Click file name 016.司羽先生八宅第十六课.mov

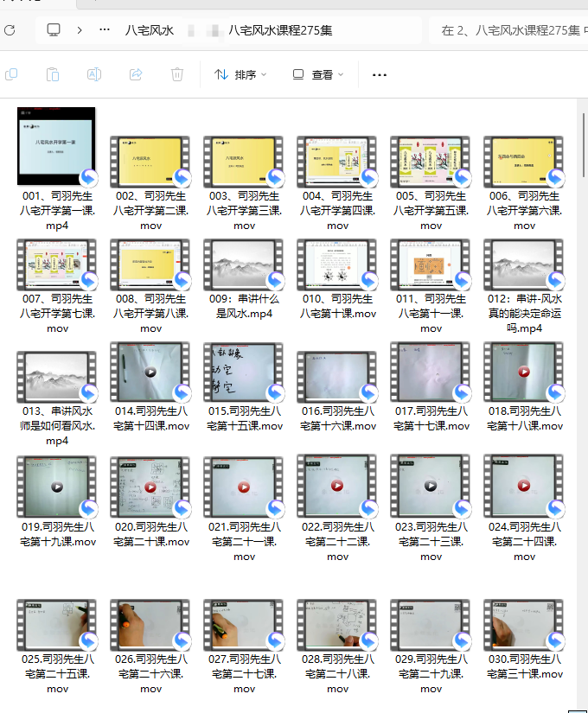[x=338, y=418]
